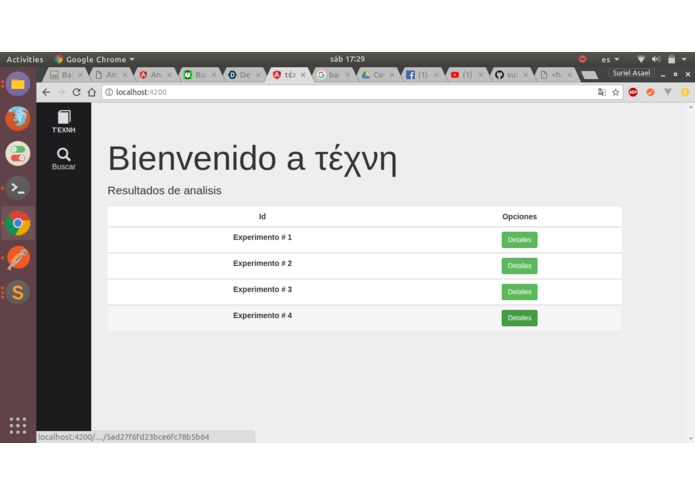Switch to the YouTube (1) tab

pyautogui.click(x=468, y=74)
